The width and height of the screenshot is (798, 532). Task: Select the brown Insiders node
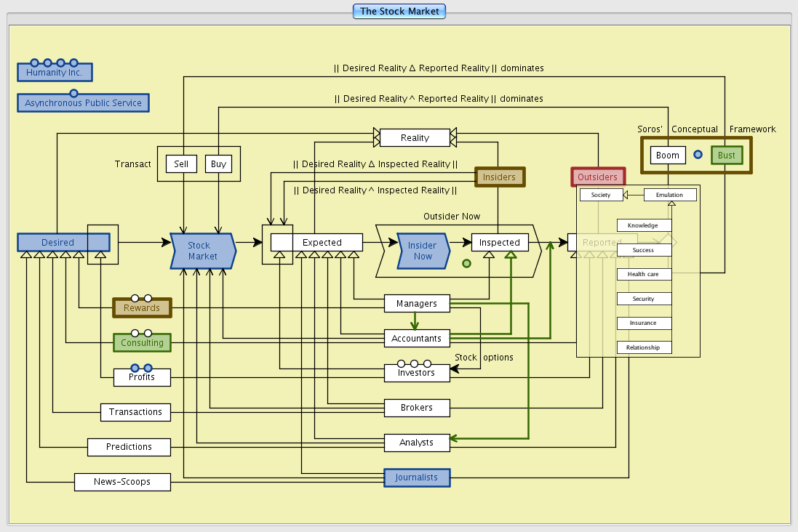pyautogui.click(x=499, y=177)
